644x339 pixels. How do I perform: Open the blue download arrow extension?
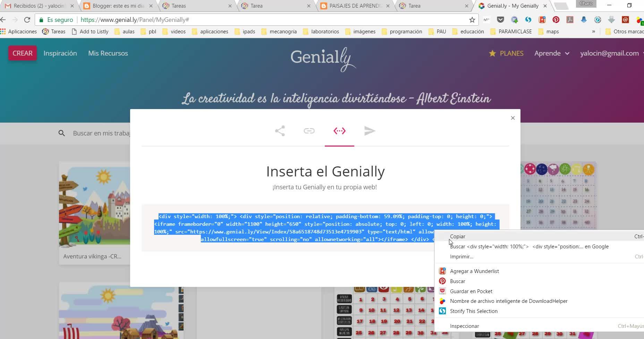[x=584, y=20]
